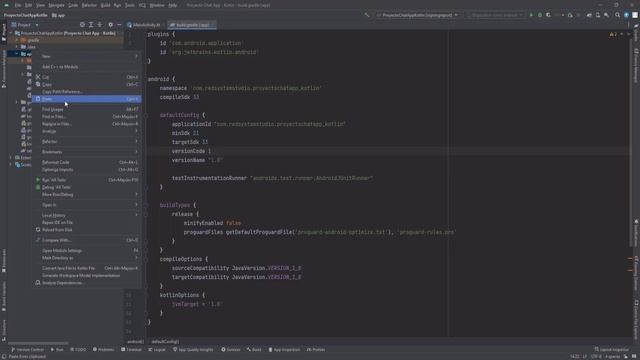The height and width of the screenshot is (360, 640).
Task: Click the select opened file target icon
Action: (x=82, y=25)
